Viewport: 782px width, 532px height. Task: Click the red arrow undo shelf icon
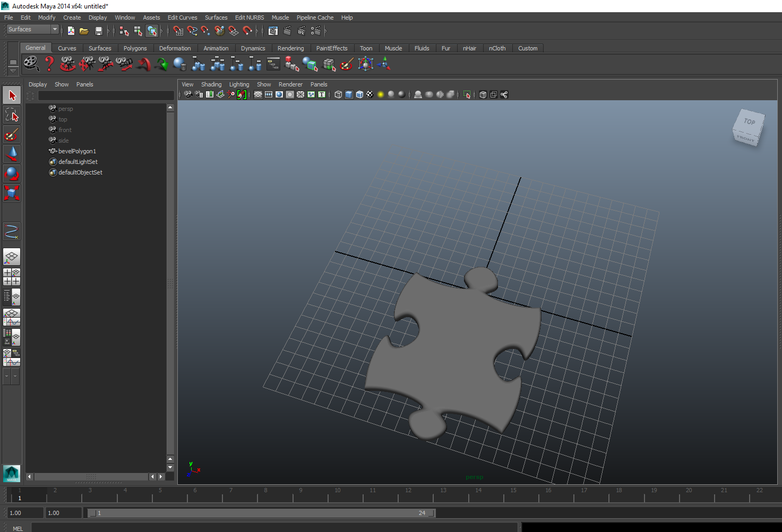coord(143,64)
